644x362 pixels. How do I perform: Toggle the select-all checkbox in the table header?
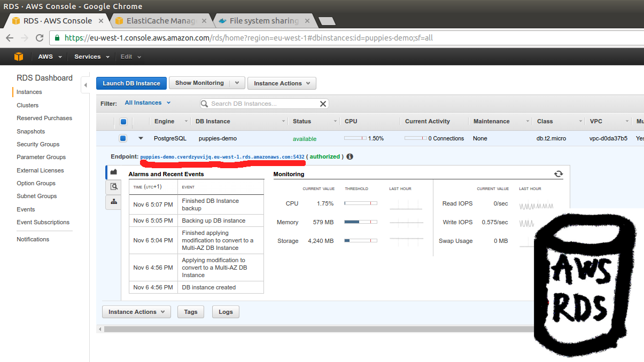pyautogui.click(x=123, y=121)
